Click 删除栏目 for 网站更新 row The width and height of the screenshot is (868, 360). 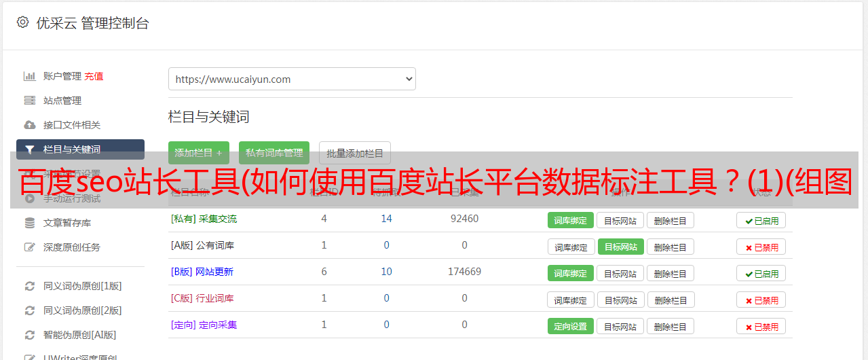pyautogui.click(x=671, y=273)
